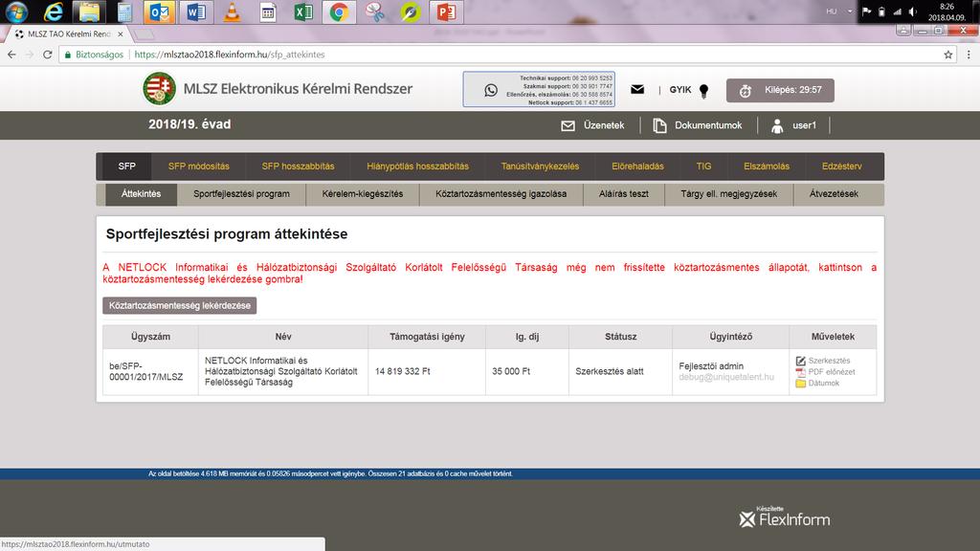This screenshot has height=551, width=980.
Task: Open the Kérelem-kiegészítés sub-tab
Action: [x=363, y=193]
